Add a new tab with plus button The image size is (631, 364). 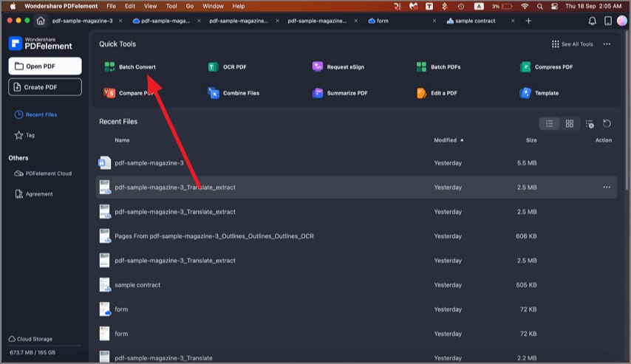pyautogui.click(x=528, y=21)
